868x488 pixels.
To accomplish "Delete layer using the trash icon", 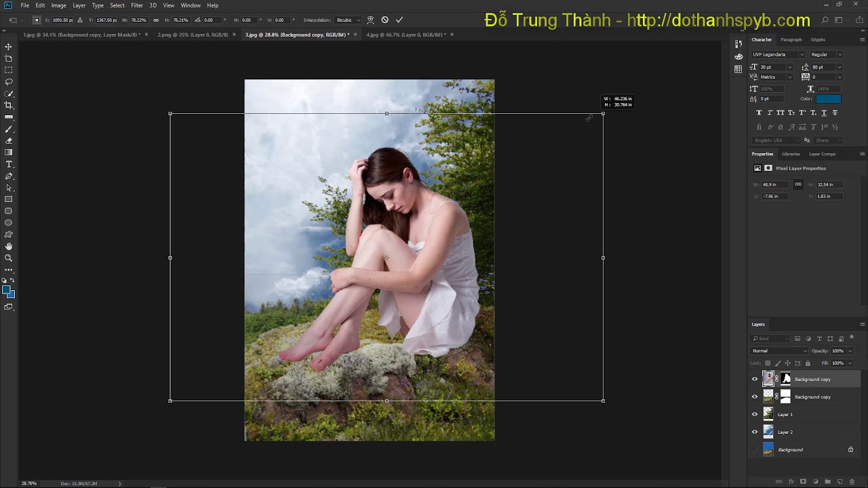I will click(x=852, y=482).
